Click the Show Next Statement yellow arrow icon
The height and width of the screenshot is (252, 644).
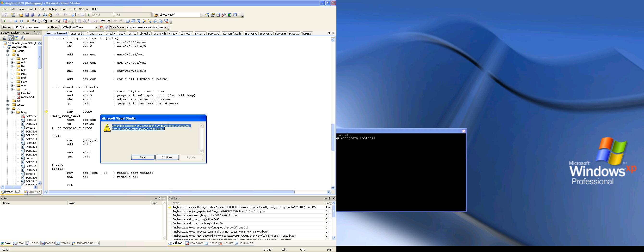coord(28,21)
